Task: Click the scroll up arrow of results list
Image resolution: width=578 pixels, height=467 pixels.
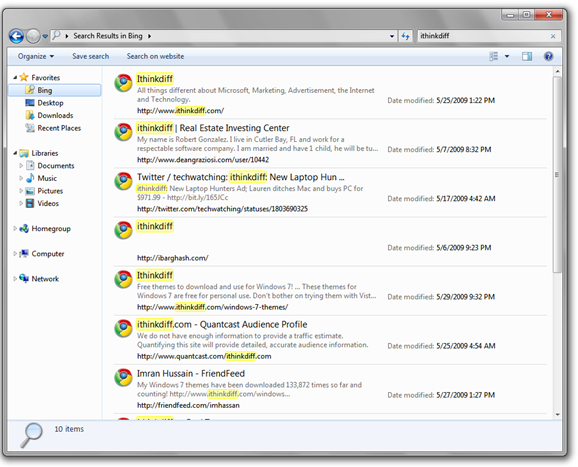Action: click(x=557, y=71)
